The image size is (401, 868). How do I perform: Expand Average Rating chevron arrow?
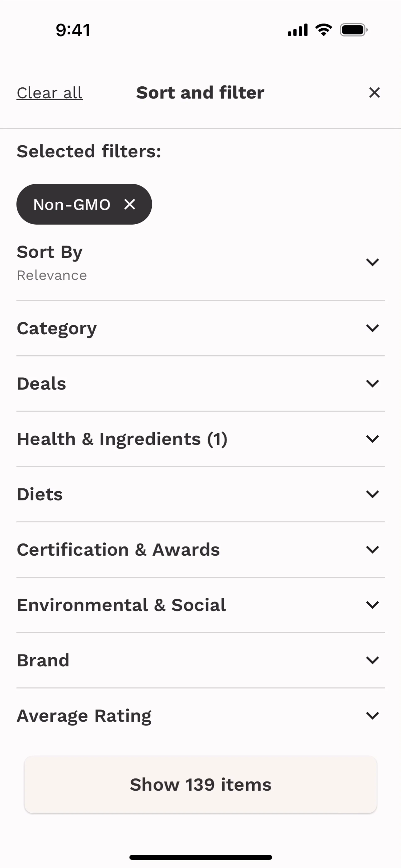pyautogui.click(x=372, y=715)
